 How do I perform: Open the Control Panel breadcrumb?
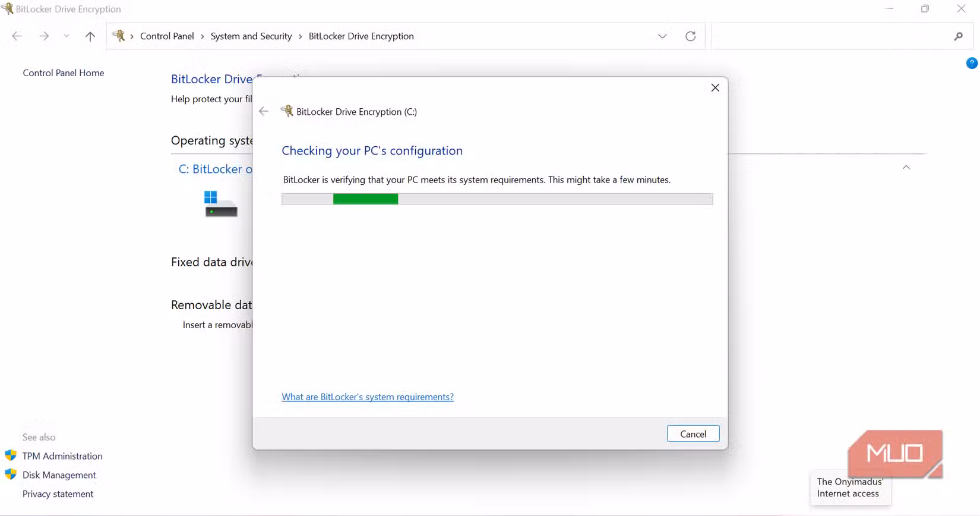tap(167, 36)
